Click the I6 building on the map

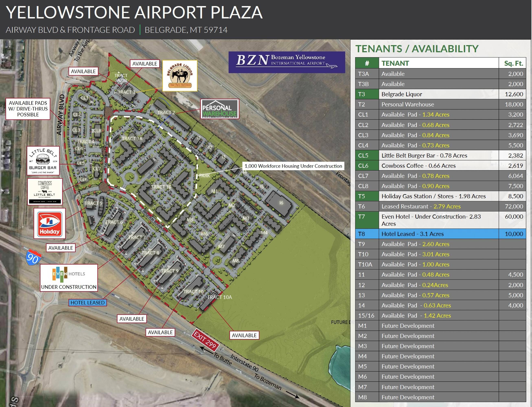281,203
